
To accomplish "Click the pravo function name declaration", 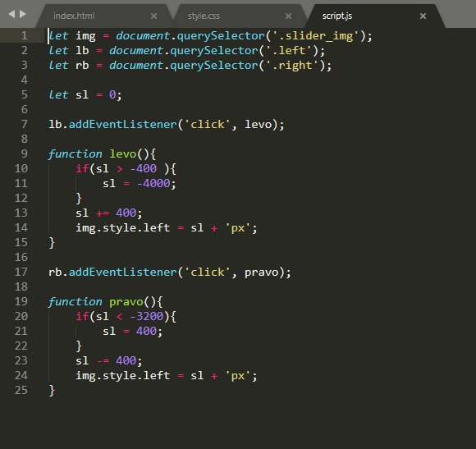I will pos(126,302).
